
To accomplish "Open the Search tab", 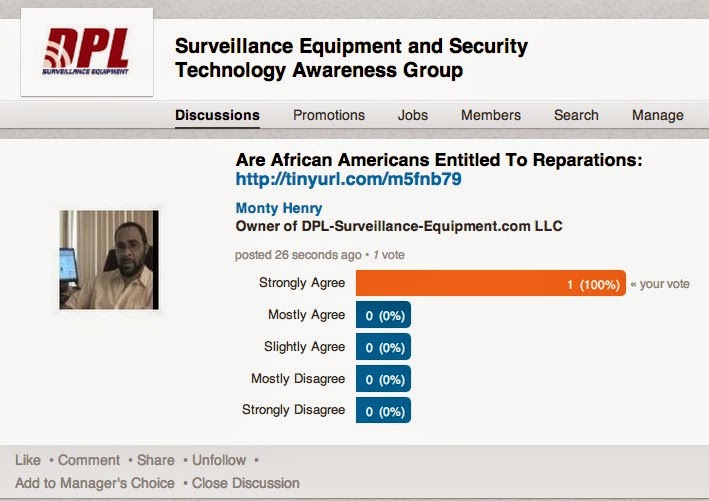I will 576,115.
